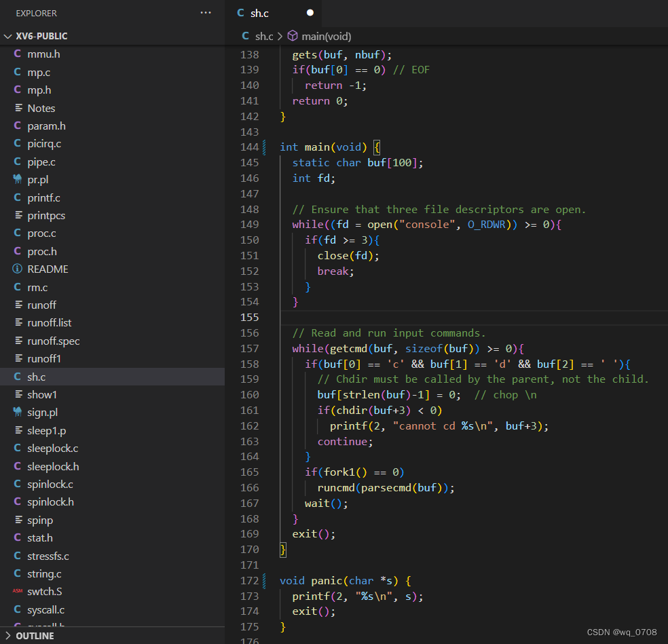The image size is (668, 644).
Task: Click the 'cannot cd %s\n' string literal
Action: pos(443,426)
